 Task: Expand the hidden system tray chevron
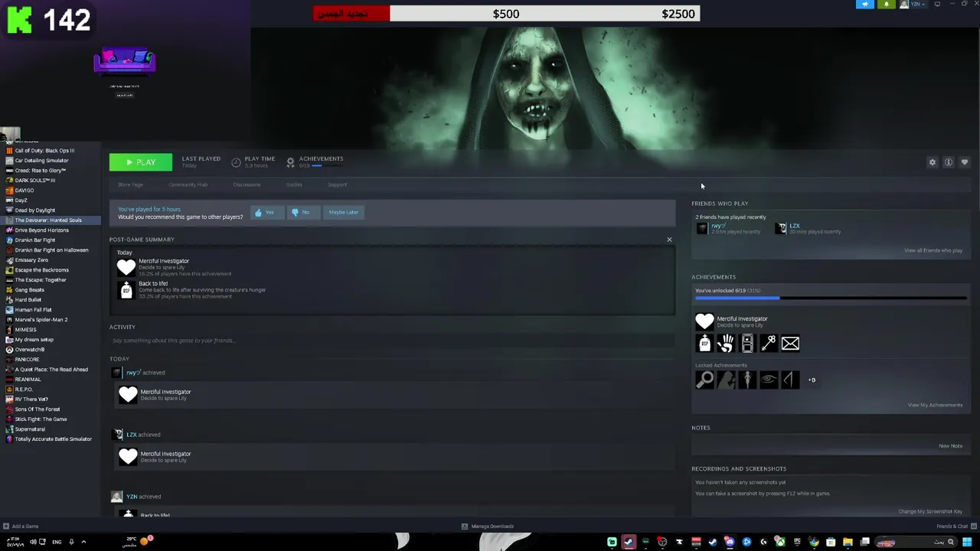click(x=83, y=543)
